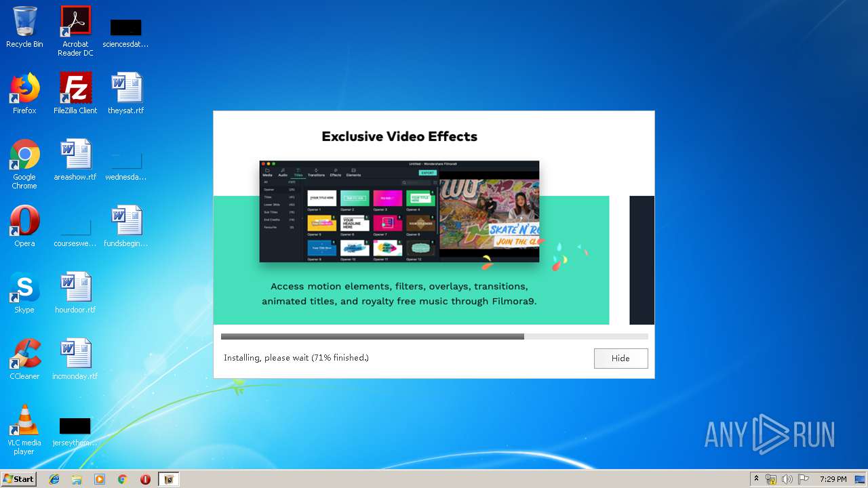
Task: Select the Filmora installer taskbar button
Action: (169, 479)
